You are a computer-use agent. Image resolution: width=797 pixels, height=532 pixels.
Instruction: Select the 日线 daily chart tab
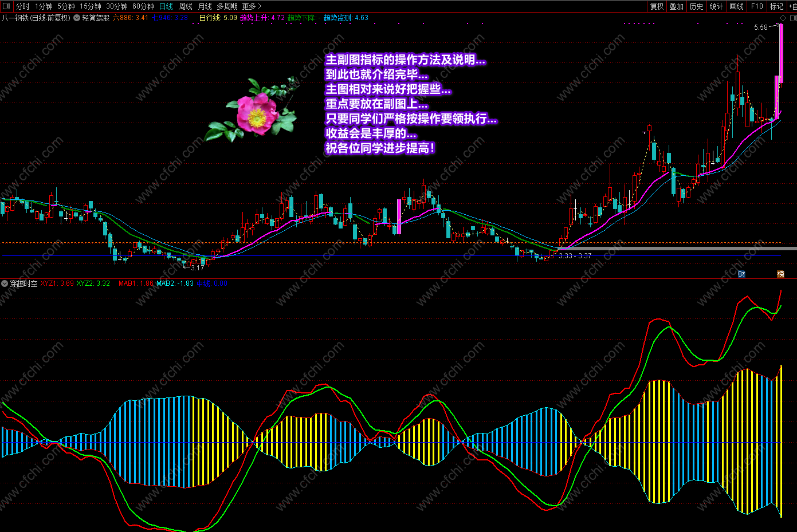[166, 6]
